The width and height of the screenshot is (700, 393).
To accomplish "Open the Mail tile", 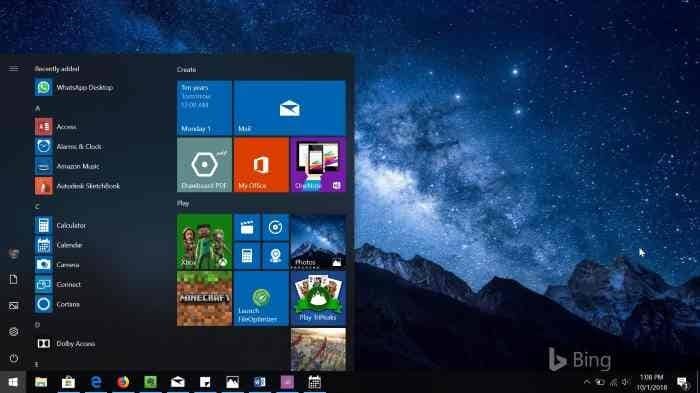I will [290, 108].
